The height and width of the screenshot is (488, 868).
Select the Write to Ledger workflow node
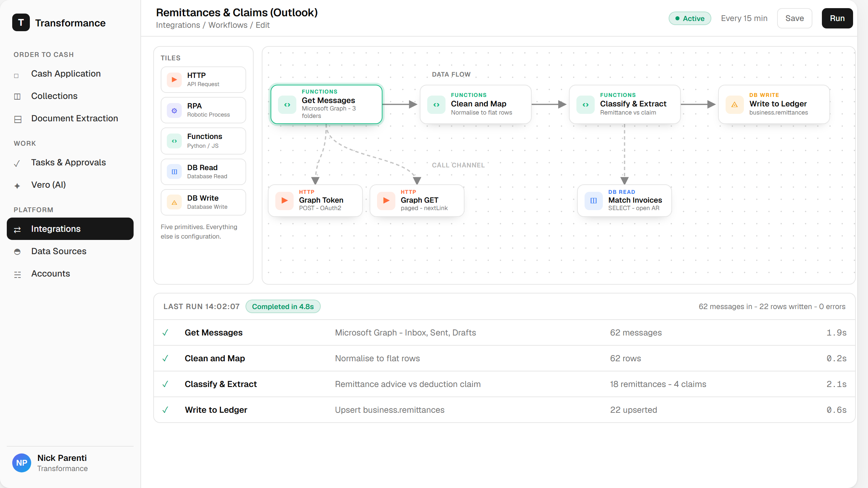point(774,104)
